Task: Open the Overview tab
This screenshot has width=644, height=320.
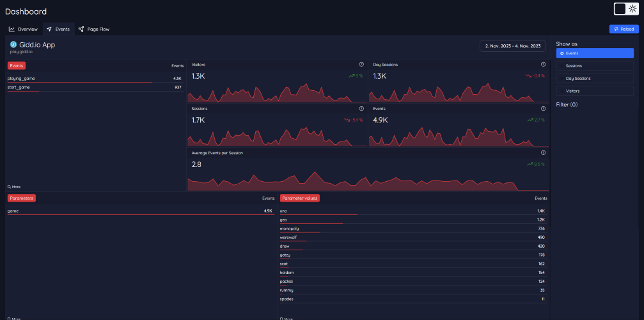Action: 24,29
